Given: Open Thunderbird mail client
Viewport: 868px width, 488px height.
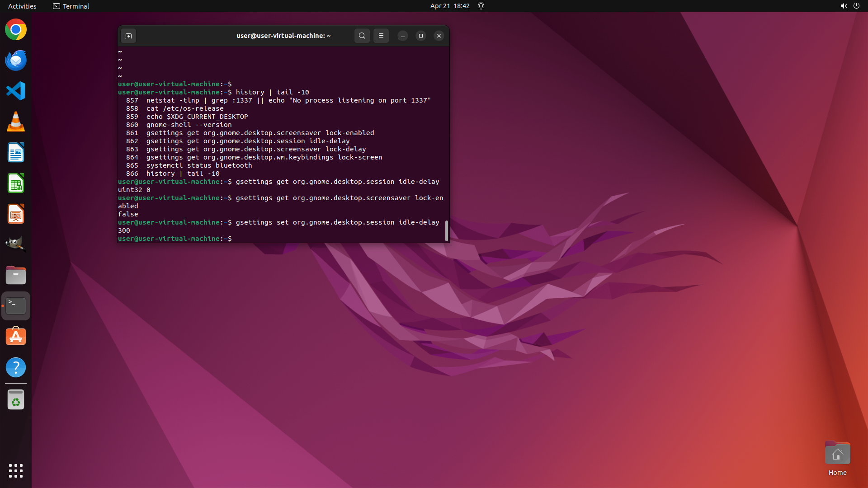Looking at the screenshot, I should click(x=16, y=61).
